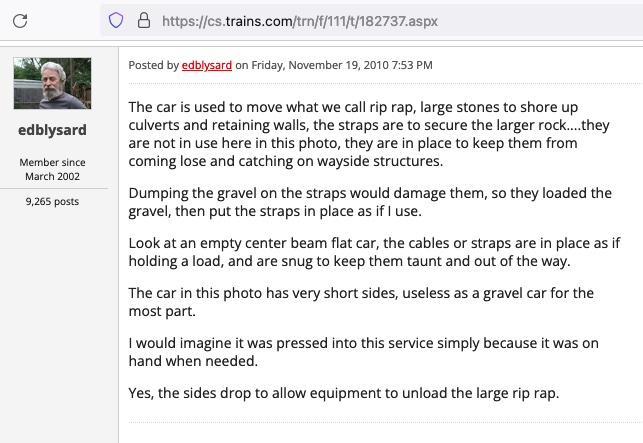Click the 'Member since March 2002' text
This screenshot has height=443, width=643.
[x=52, y=169]
